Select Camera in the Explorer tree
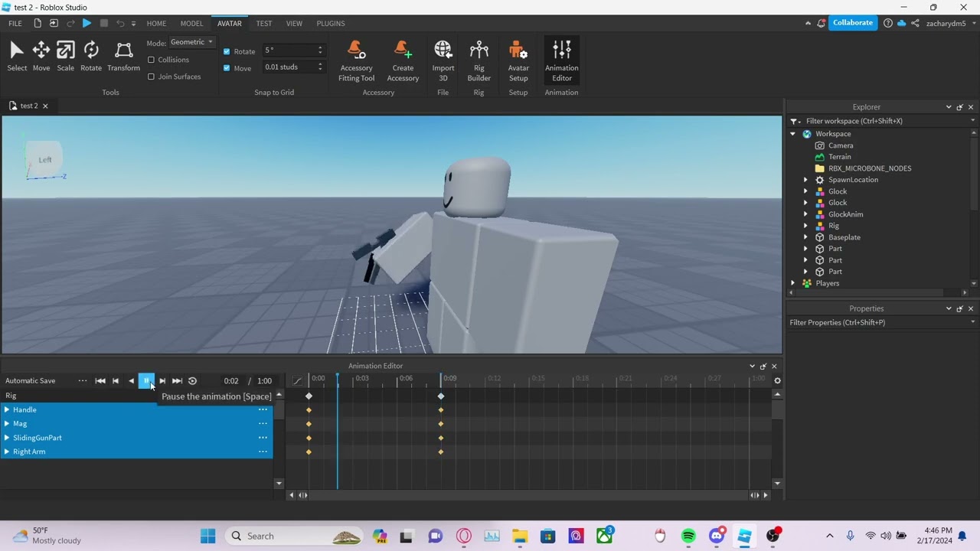Image resolution: width=980 pixels, height=551 pixels. 841,145
